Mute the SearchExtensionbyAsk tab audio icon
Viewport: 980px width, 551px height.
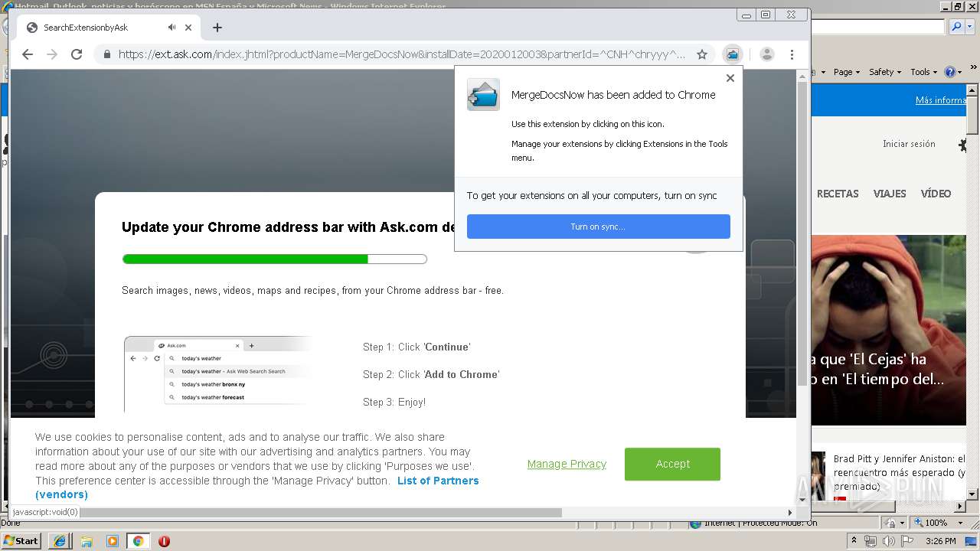click(x=171, y=28)
